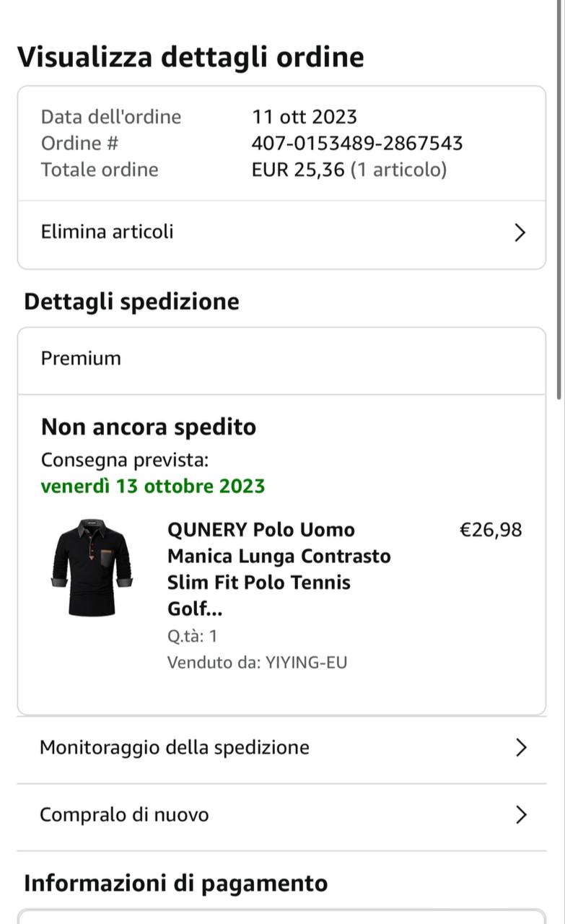Click the Non ancora spedito status
Image resolution: width=565 pixels, height=924 pixels.
(x=149, y=427)
